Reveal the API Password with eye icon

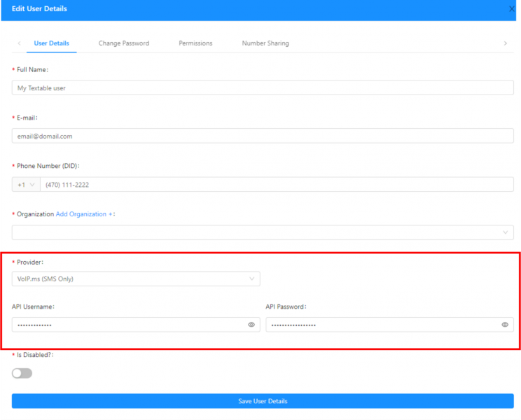505,325
